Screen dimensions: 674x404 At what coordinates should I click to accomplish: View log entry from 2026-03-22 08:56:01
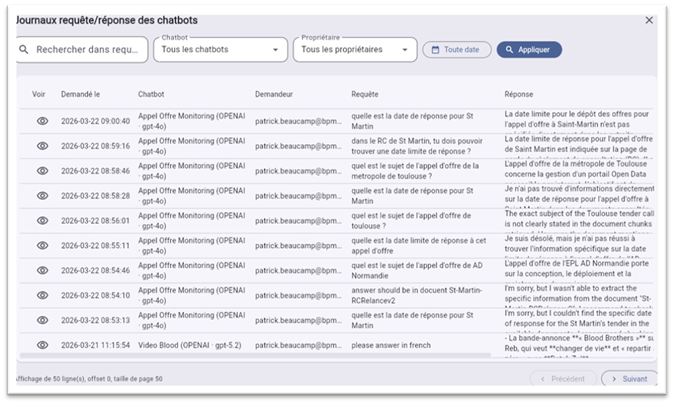pos(42,221)
